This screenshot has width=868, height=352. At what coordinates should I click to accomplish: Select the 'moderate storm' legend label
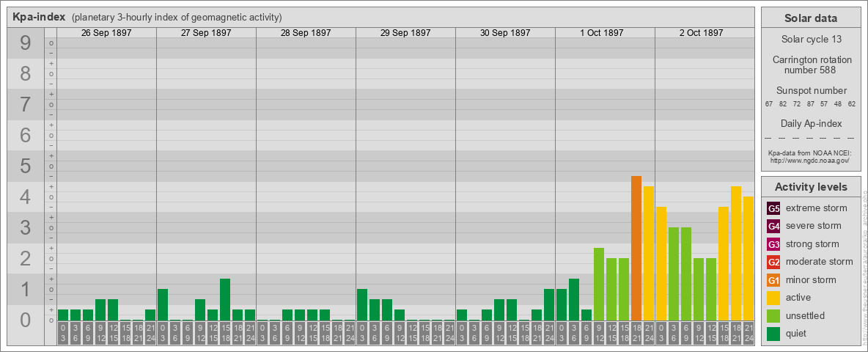820,262
